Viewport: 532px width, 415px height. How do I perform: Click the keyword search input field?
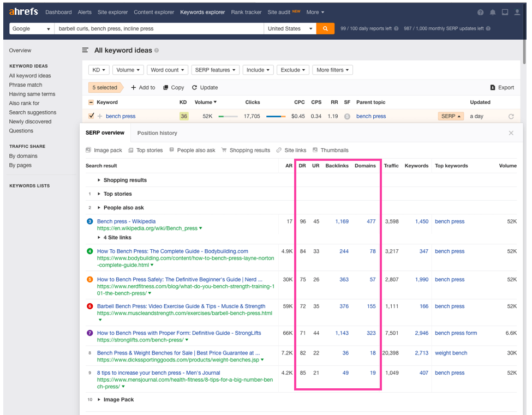point(159,28)
